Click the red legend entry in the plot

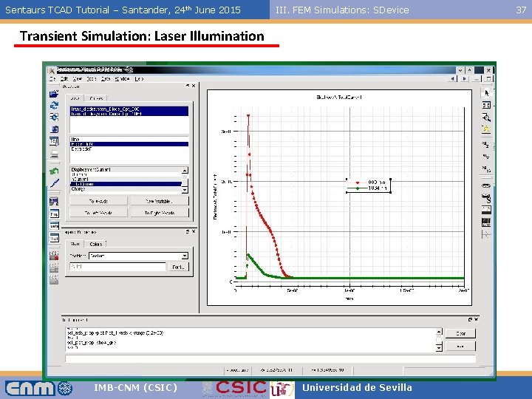(x=368, y=183)
